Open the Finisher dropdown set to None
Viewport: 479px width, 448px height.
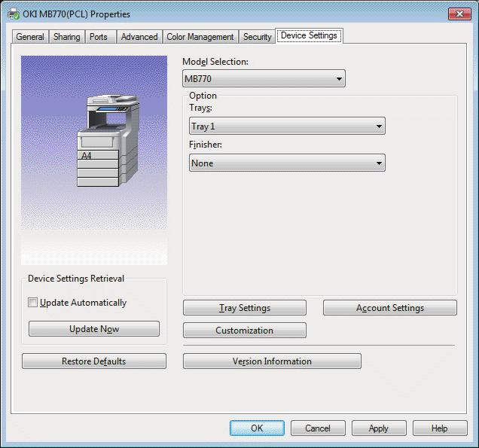[287, 163]
